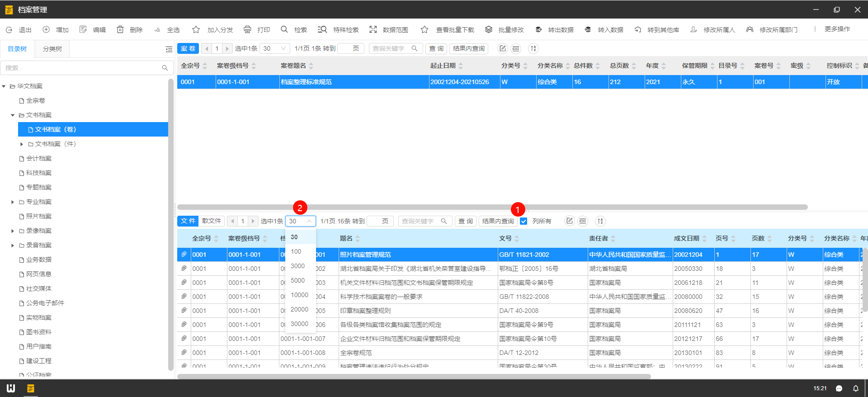
Task: Open upper table page size dropdown
Action: (275, 48)
